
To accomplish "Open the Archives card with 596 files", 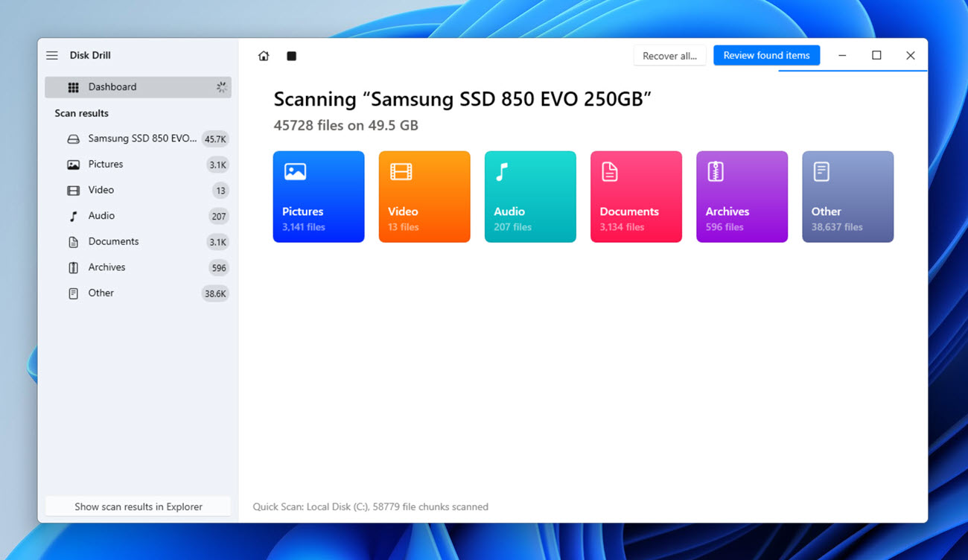I will [742, 197].
